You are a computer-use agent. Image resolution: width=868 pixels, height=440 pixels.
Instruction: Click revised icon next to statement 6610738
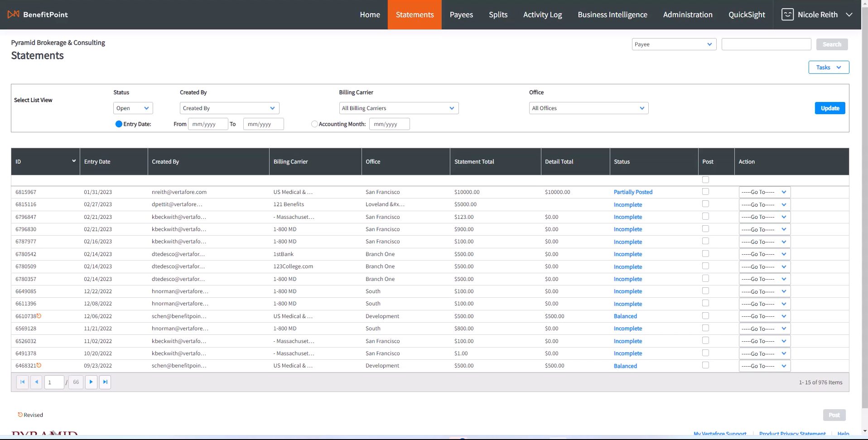click(x=39, y=316)
